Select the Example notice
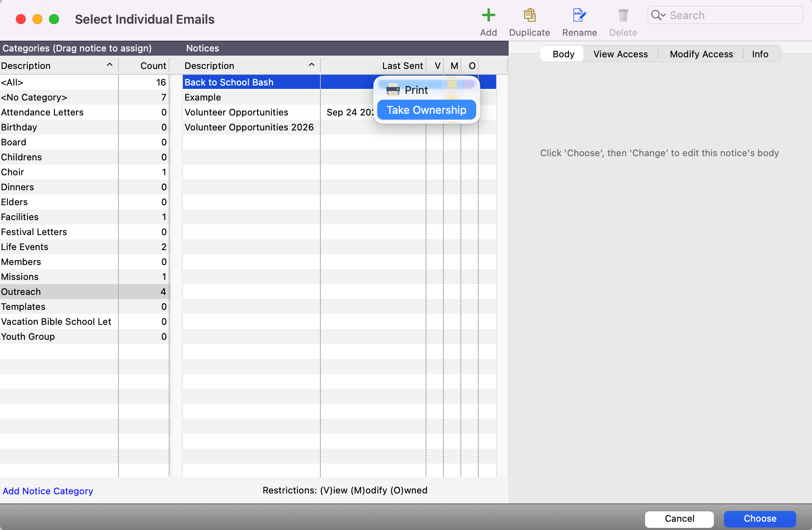 tap(203, 97)
